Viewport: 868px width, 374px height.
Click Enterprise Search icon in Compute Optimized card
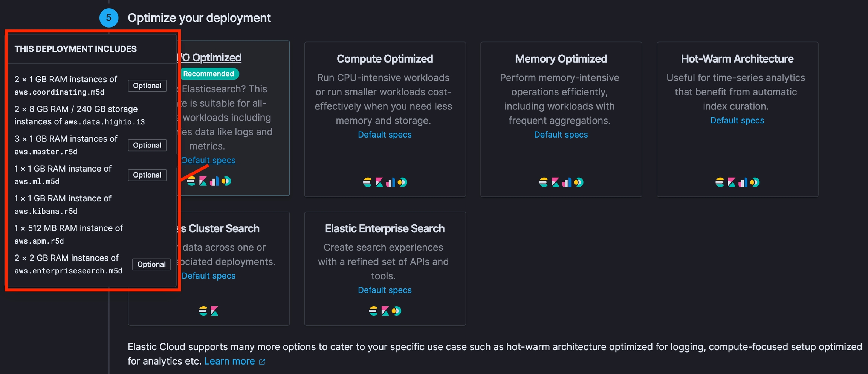402,182
